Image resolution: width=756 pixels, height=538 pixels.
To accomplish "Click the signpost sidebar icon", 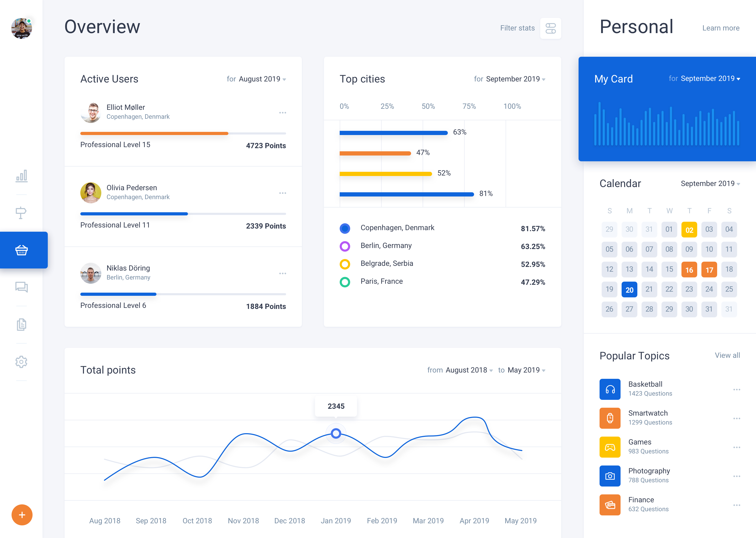I will coord(21,213).
